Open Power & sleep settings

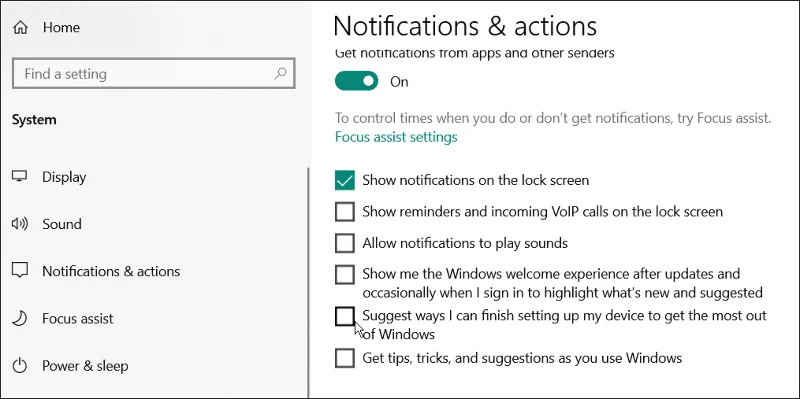pos(85,366)
